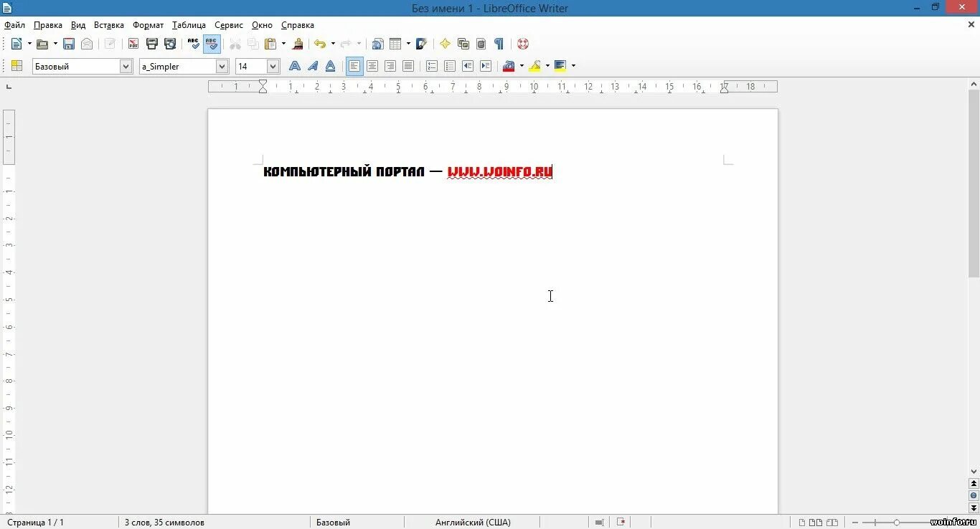Viewport: 980px width, 529px height.
Task: Expand the highlighting color palette arrow
Action: pyautogui.click(x=547, y=66)
